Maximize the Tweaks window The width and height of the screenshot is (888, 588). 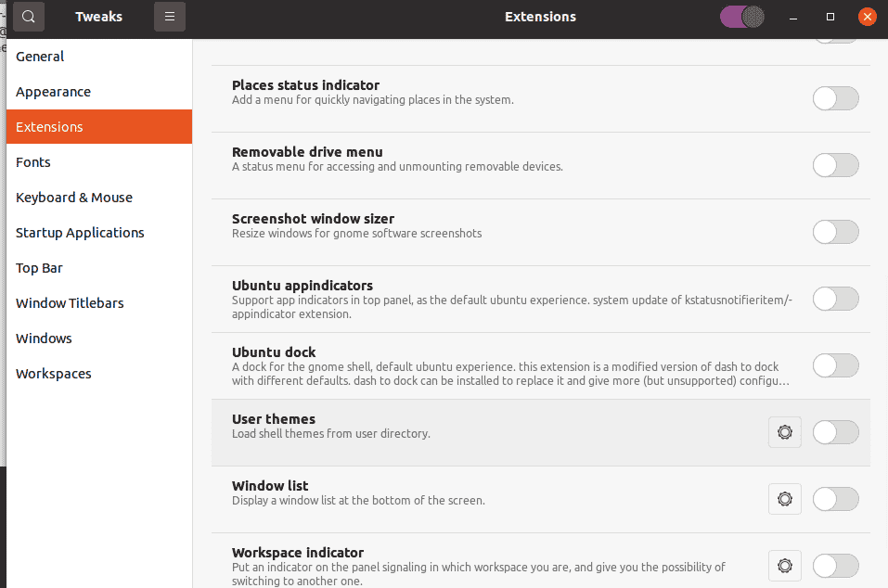tap(830, 17)
